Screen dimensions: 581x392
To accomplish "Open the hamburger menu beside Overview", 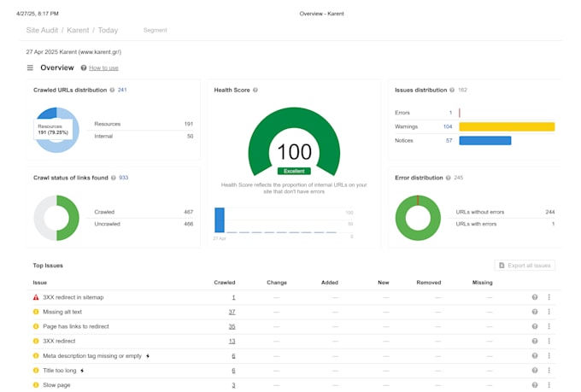I will 30,67.
